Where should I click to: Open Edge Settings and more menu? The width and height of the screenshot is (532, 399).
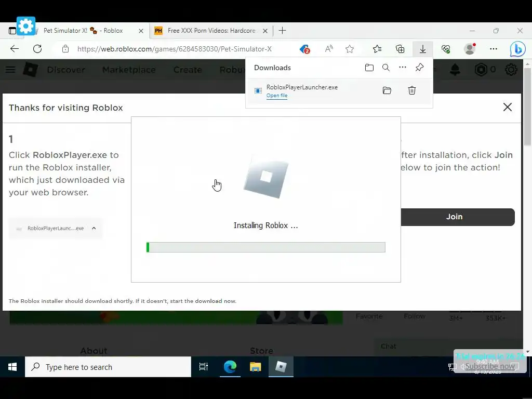494,49
